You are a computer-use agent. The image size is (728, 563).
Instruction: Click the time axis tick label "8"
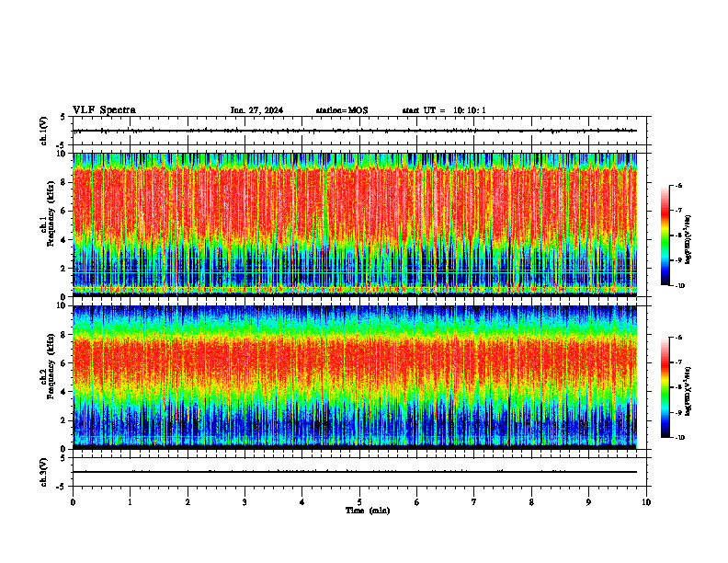coord(531,502)
